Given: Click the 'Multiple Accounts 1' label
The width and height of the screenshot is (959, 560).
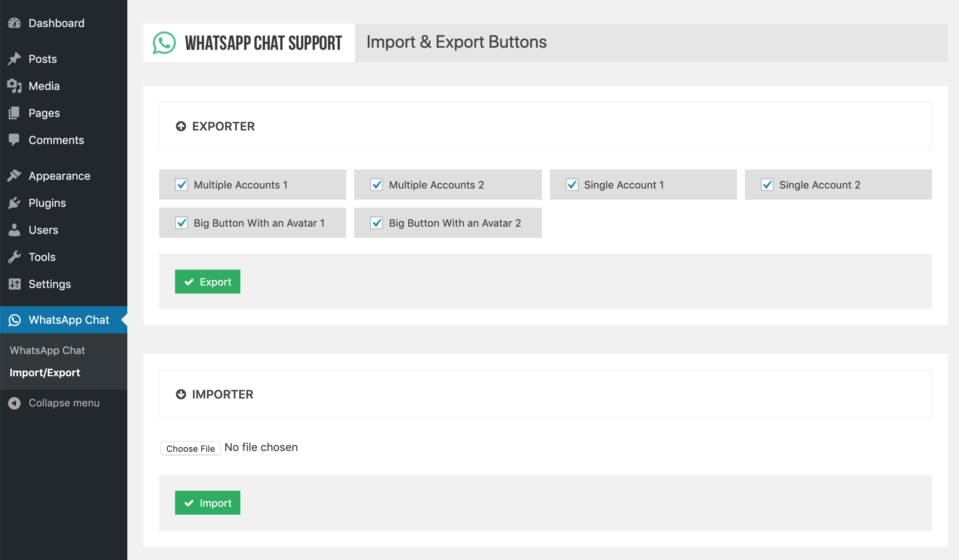Looking at the screenshot, I should (x=241, y=185).
